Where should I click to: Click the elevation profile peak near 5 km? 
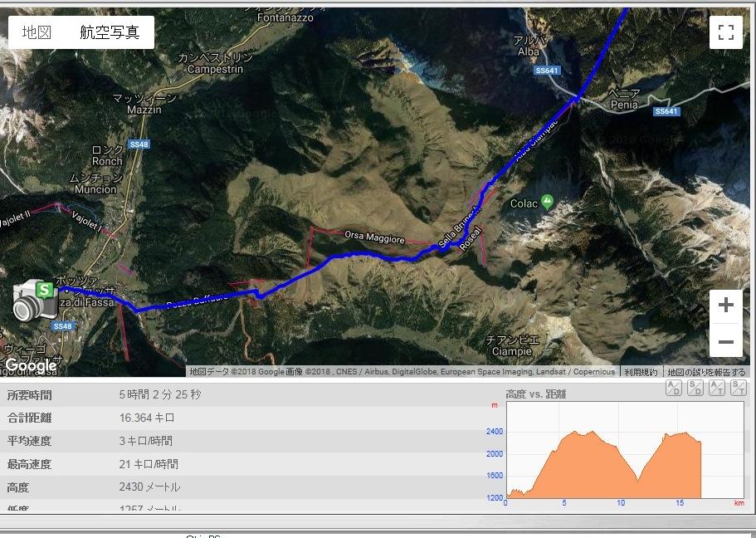pos(575,432)
